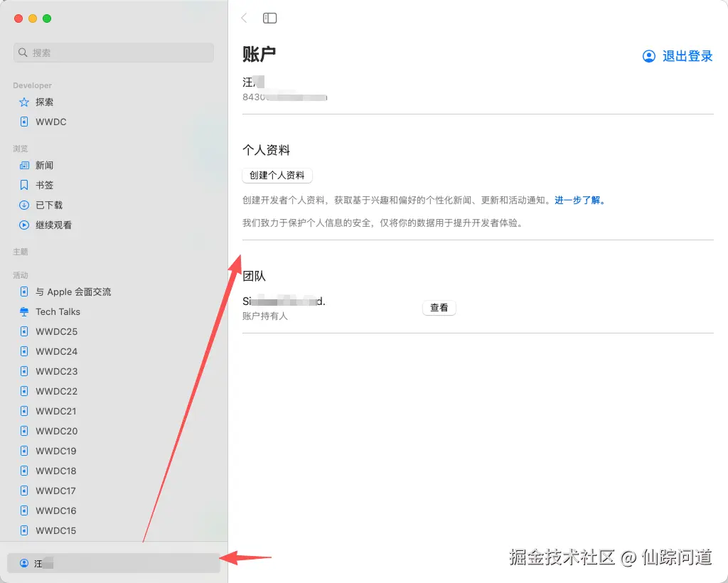Open 与 Apple 会面交流 icon
This screenshot has width=728, height=583.
point(24,291)
